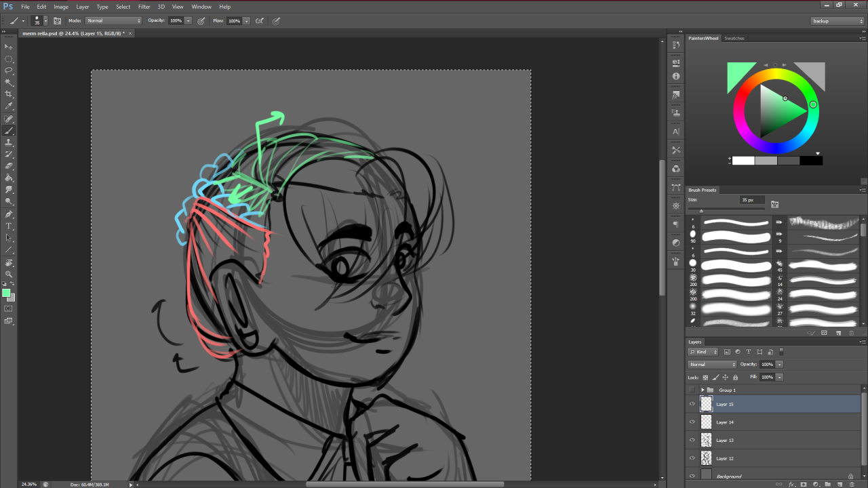Viewport: 868px width, 488px height.
Task: Choose the Eyedropper tool
Action: tap(9, 106)
